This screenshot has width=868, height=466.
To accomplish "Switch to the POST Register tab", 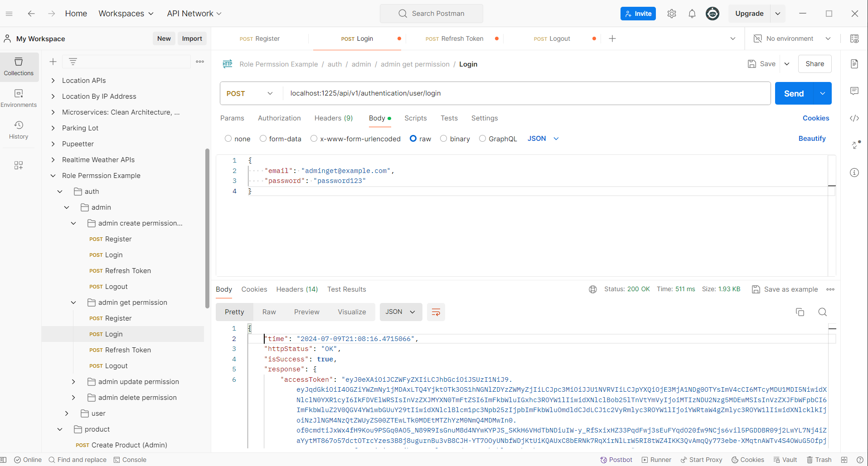I will (x=260, y=38).
